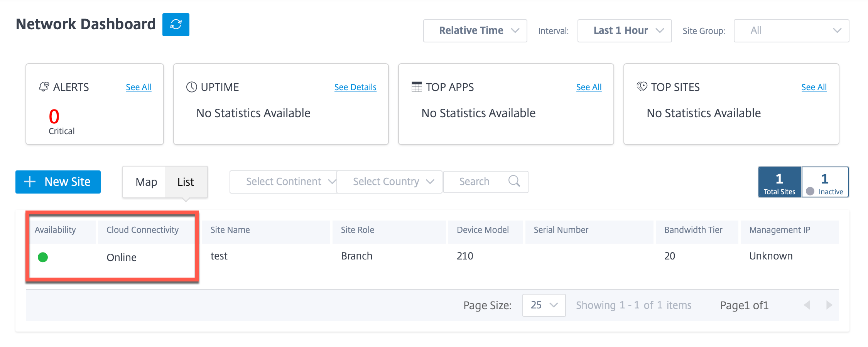The width and height of the screenshot is (868, 347).
Task: Click the blue refresh dashboard icon
Action: [x=176, y=25]
